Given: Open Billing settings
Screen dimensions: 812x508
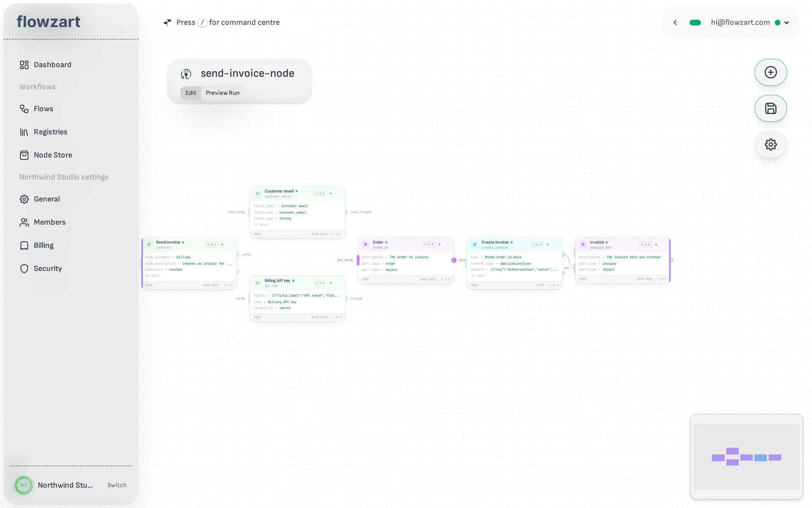Looking at the screenshot, I should 37,246.
